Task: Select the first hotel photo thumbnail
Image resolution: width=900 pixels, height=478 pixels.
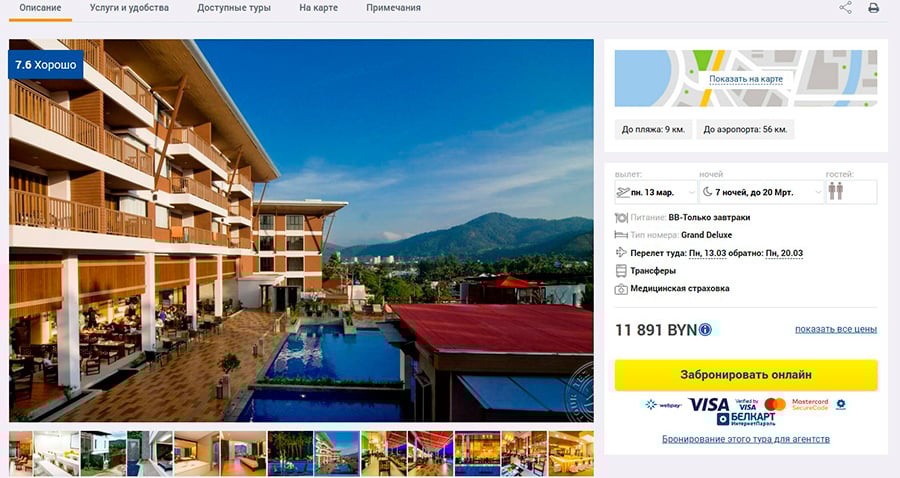Action: 21,453
